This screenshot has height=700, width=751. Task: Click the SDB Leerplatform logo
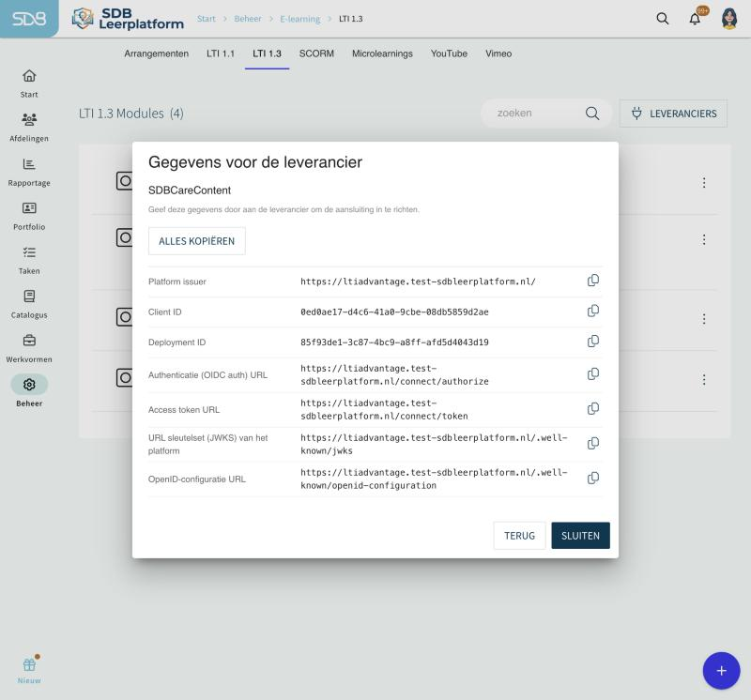(x=128, y=19)
